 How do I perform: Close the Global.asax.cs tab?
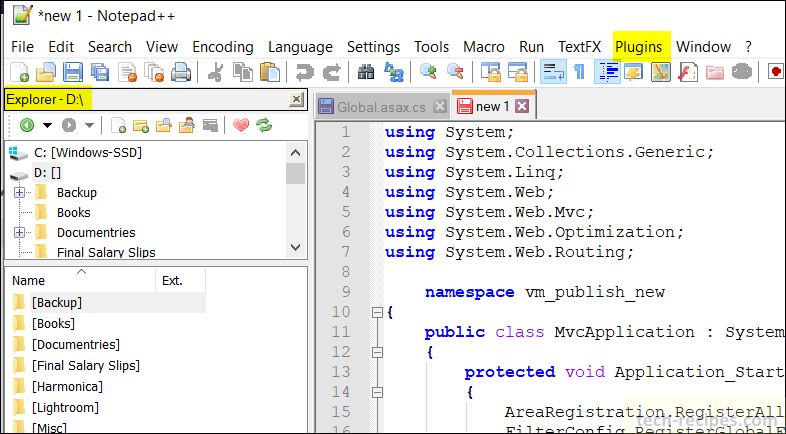coord(440,106)
